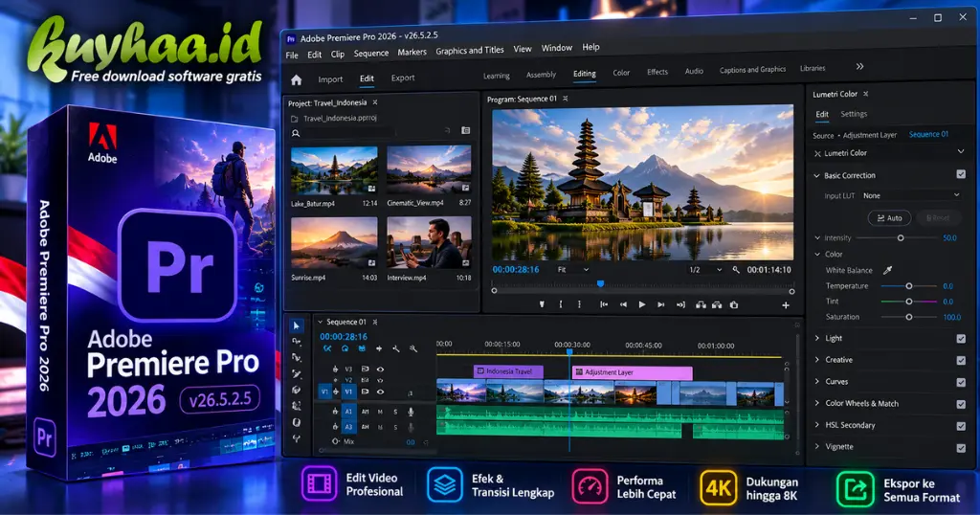Toggle Vignette checkbox
980x515 pixels.
(x=961, y=447)
